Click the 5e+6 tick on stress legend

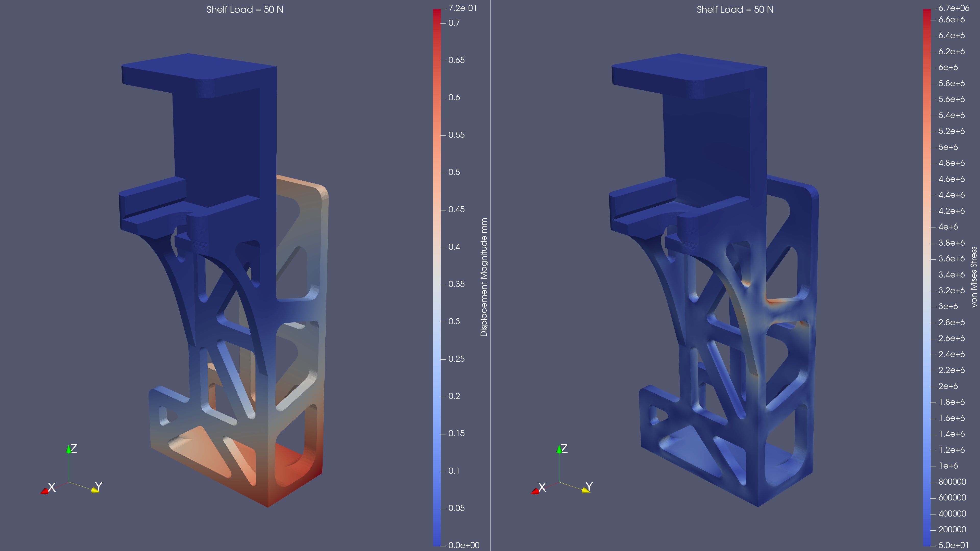coord(948,147)
